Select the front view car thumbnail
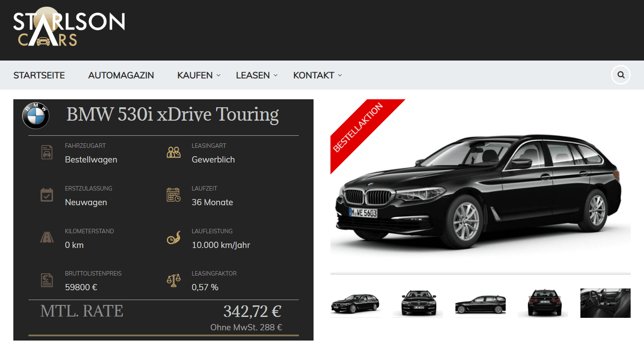644x345 pixels. point(418,303)
